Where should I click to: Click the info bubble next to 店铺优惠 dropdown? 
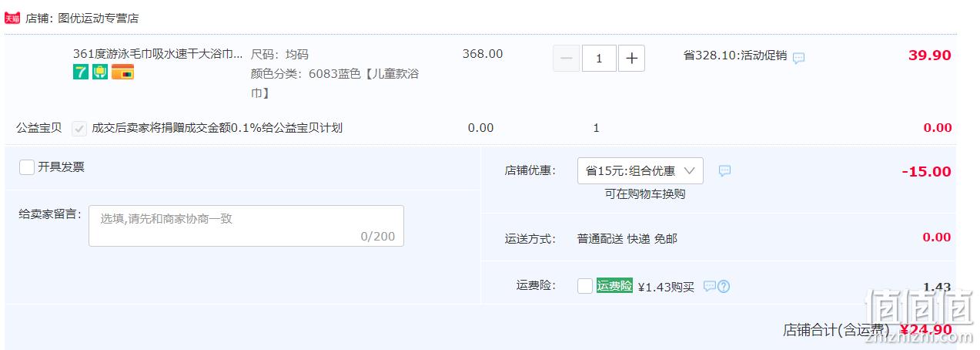coord(724,171)
